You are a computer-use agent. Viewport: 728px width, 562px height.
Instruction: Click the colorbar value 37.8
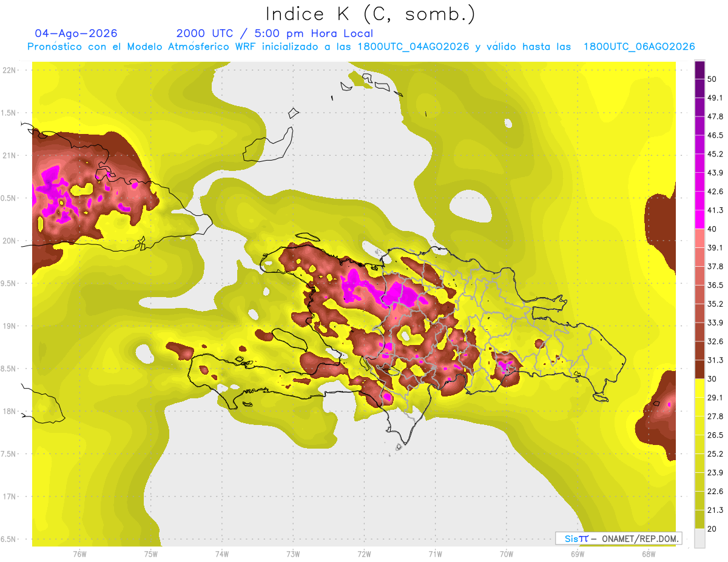[x=715, y=267]
